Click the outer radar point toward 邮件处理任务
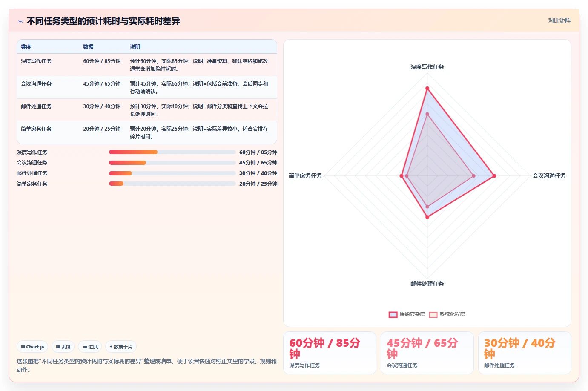Screen dimensions: 588x391 (x=427, y=217)
